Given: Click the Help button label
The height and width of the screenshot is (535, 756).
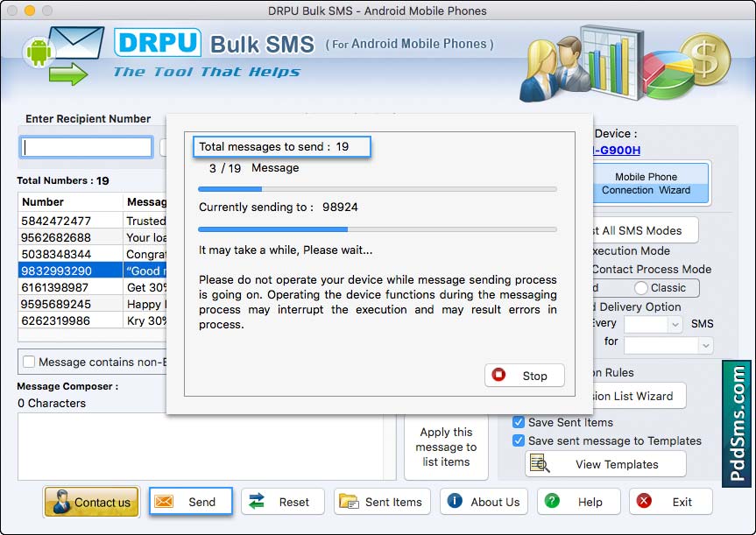Looking at the screenshot, I should [590, 502].
